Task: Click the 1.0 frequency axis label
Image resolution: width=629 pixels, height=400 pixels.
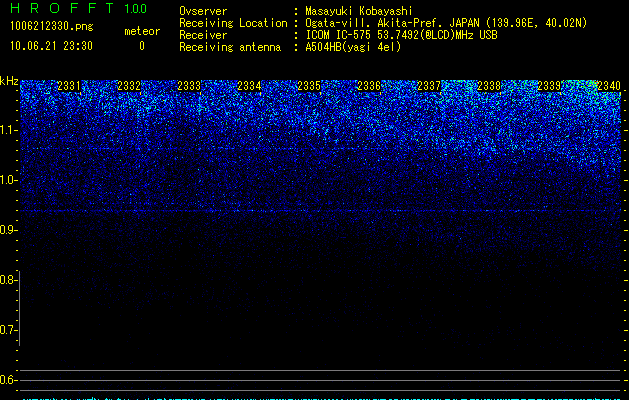Action: pyautogui.click(x=9, y=180)
